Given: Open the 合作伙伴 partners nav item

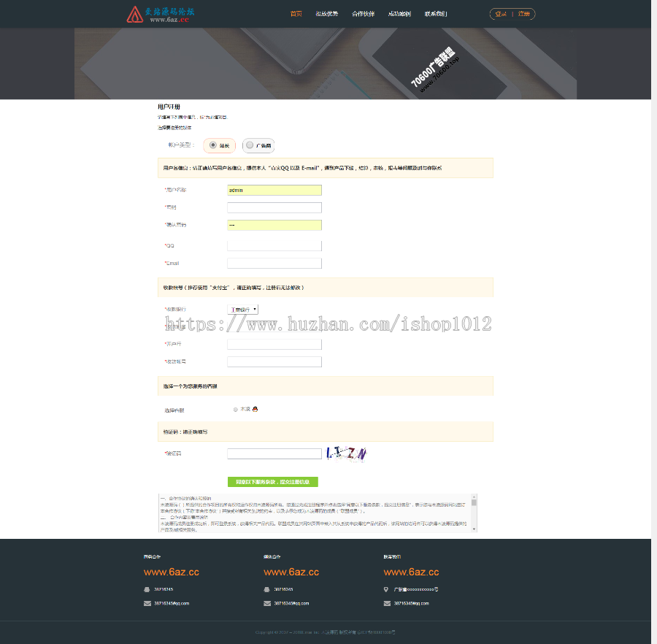Looking at the screenshot, I should [x=363, y=14].
